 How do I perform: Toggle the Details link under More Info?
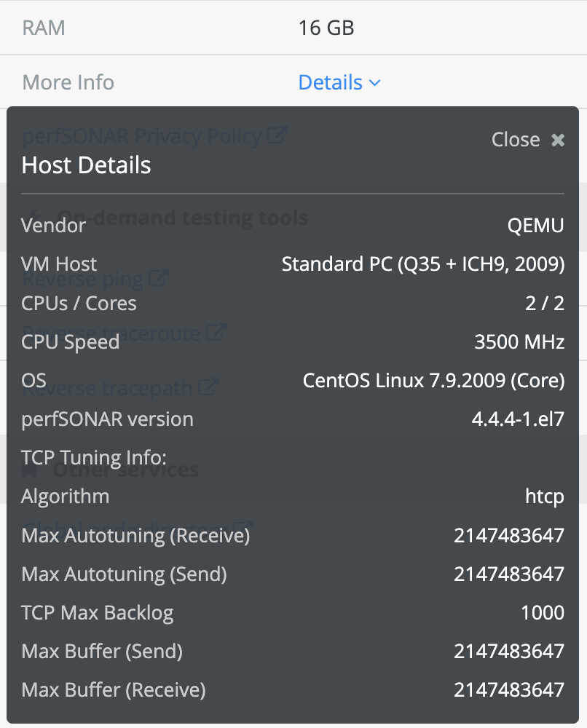pos(330,82)
